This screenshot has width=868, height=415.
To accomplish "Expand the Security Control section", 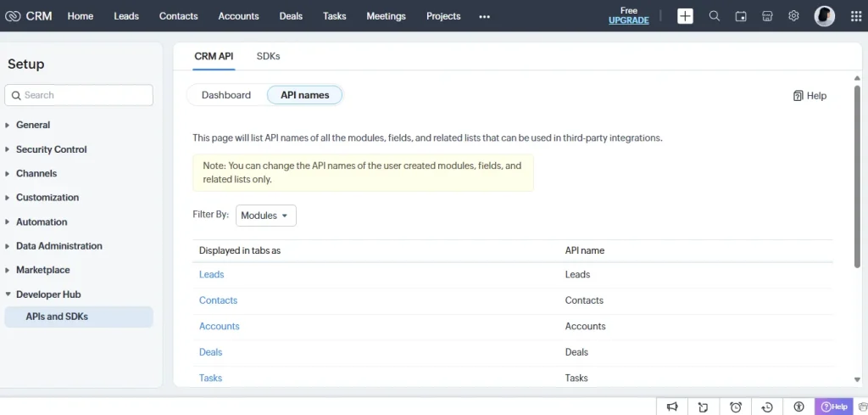I will coord(8,149).
